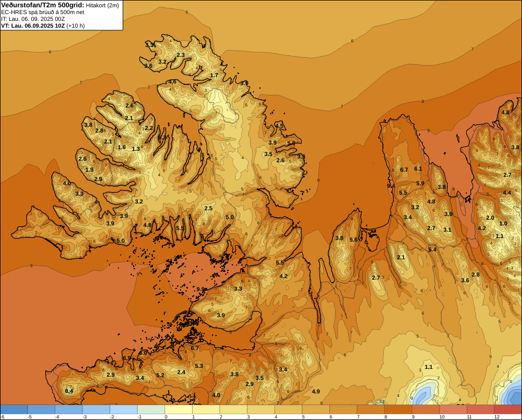
Task: Click the '4.5' temperature value on the map
Action: pos(279,126)
